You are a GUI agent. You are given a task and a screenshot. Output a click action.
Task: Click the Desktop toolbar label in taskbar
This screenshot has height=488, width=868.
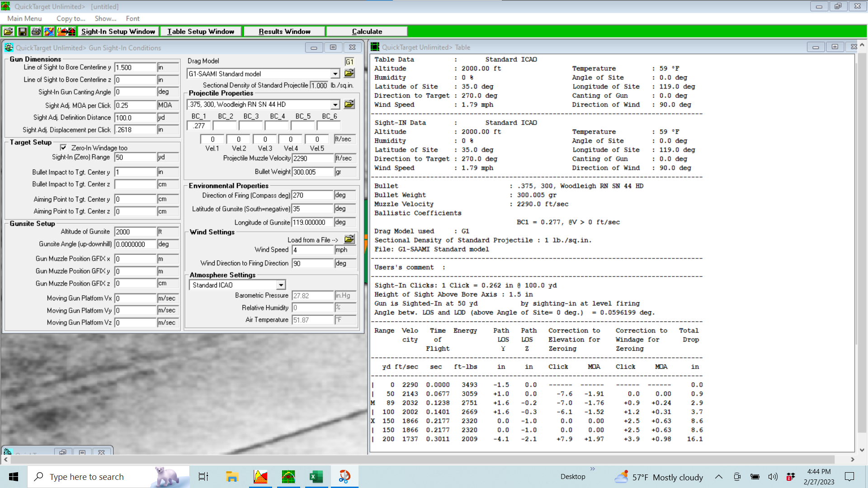click(573, 477)
